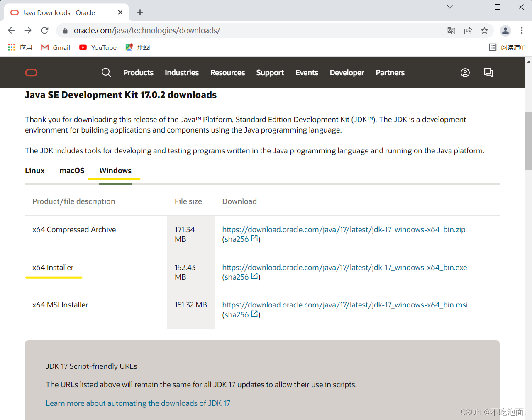532x420 pixels.
Task: Click external link icon beside exe sha256
Action: (x=254, y=276)
